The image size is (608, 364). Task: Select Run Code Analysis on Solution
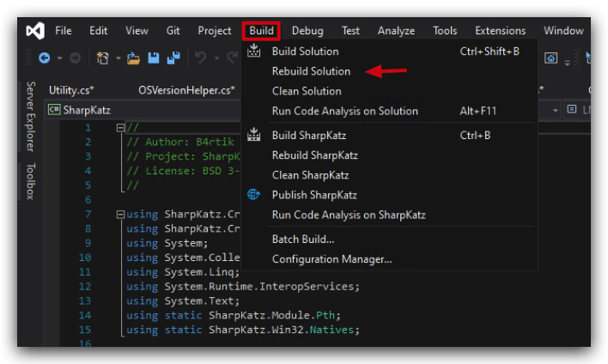[389, 111]
